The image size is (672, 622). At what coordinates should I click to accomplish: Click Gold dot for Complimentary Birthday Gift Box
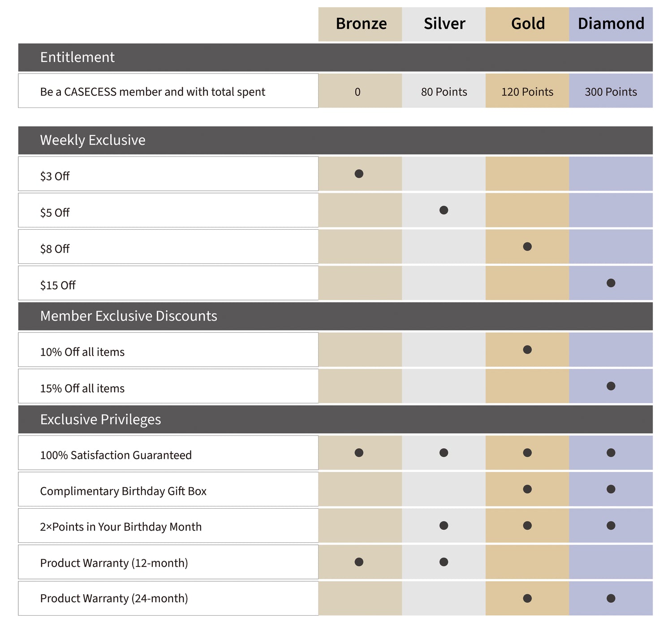527,489
